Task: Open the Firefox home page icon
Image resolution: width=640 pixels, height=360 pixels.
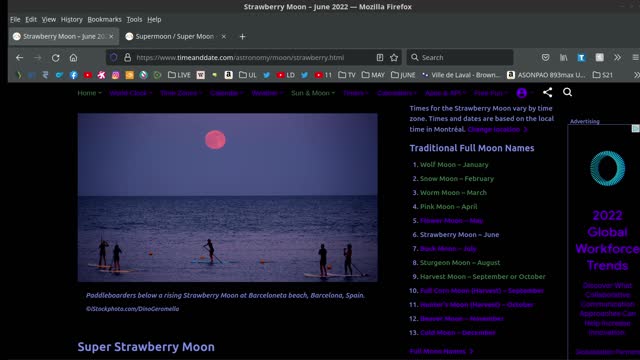Action: 73,58
